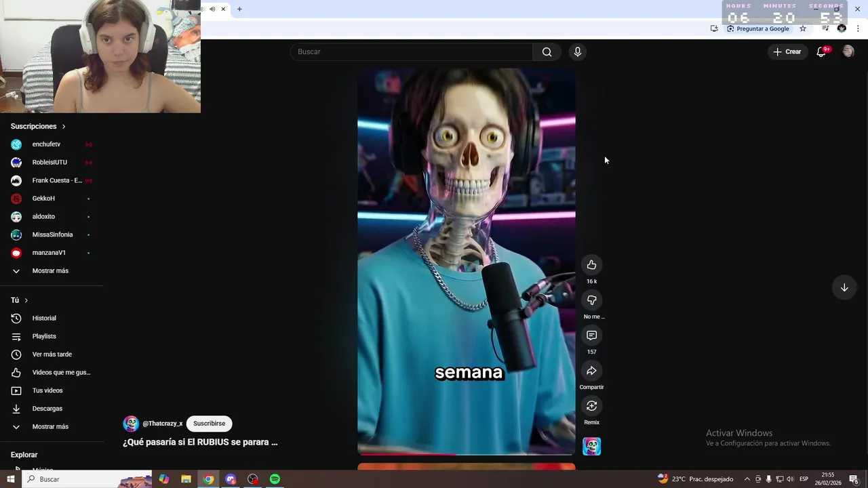The image size is (868, 488).
Task: Open the Suscripciones section chevron
Action: point(64,127)
